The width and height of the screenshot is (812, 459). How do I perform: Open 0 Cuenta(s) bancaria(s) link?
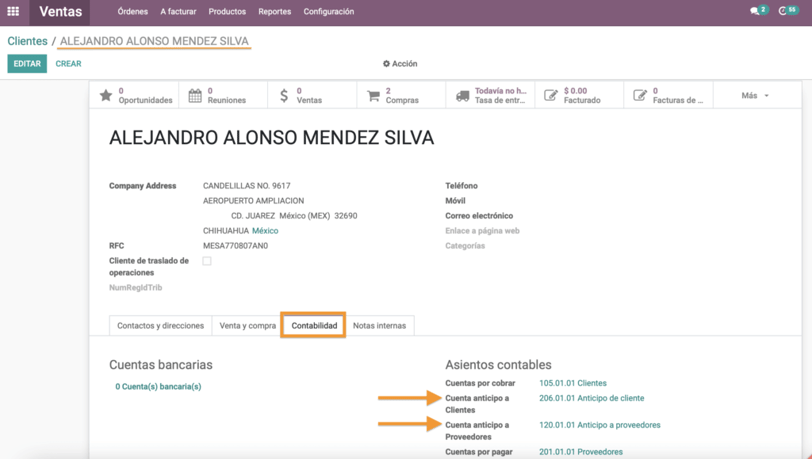[158, 386]
